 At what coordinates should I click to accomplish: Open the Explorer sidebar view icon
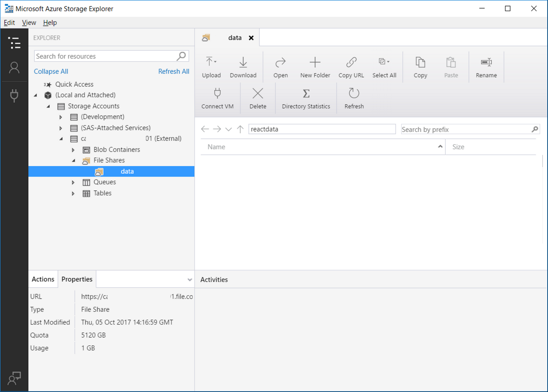coord(14,43)
